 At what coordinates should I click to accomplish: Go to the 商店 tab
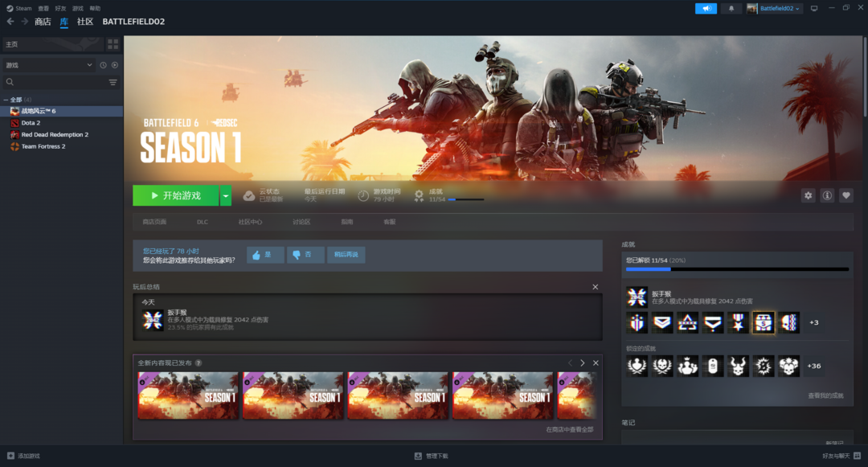43,22
